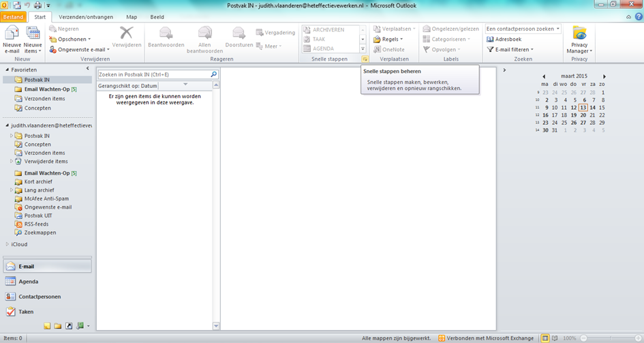
Task: Switch to normal view status icon
Action: click(545, 338)
